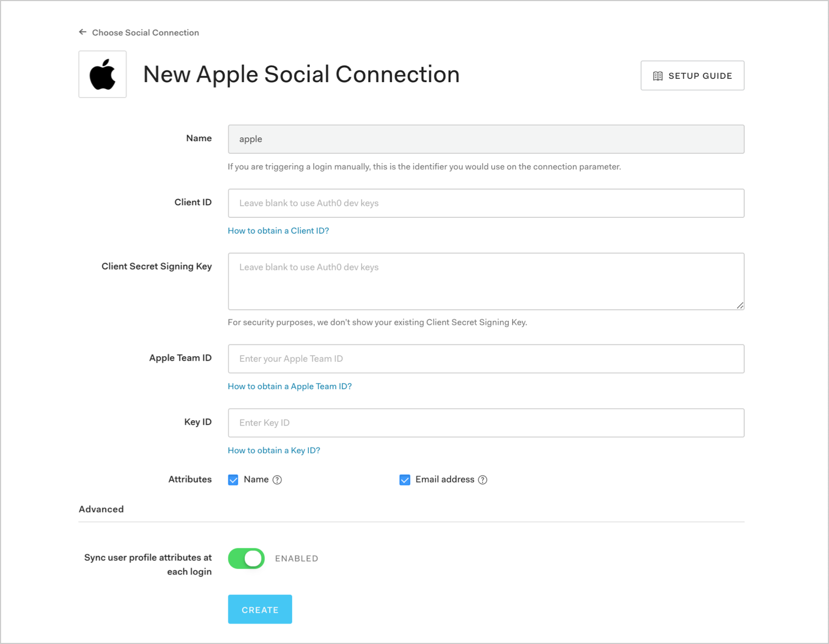This screenshot has width=829, height=644.
Task: Click the book icon on the Setup Guide button
Action: [x=658, y=76]
